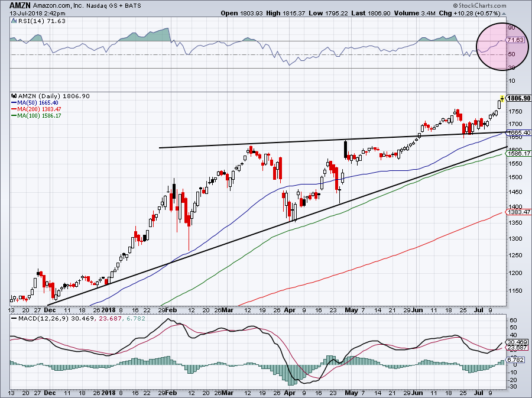The height and width of the screenshot is (398, 532).
Task: Click the 1586.17 MA(100) price tag on axis
Action: [x=519, y=154]
